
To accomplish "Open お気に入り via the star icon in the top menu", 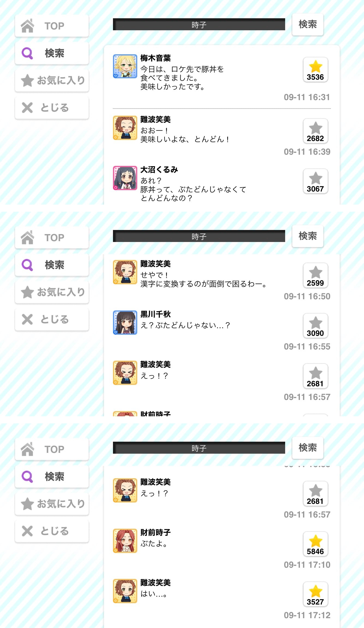I will (x=28, y=80).
